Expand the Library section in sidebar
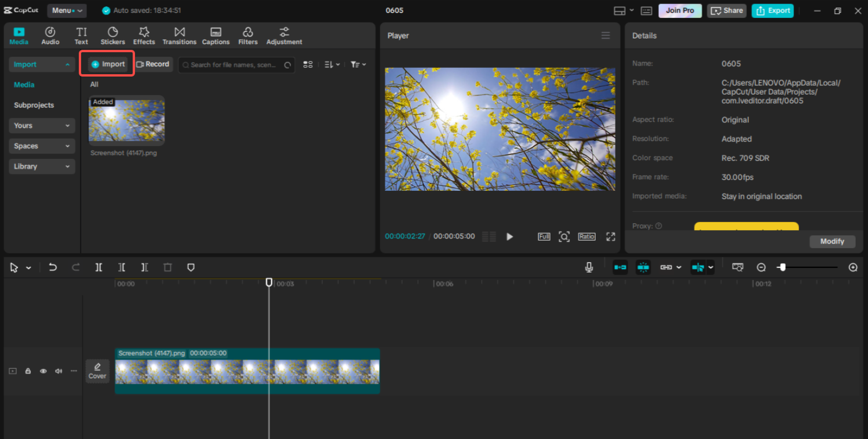The height and width of the screenshot is (439, 868). pyautogui.click(x=42, y=166)
